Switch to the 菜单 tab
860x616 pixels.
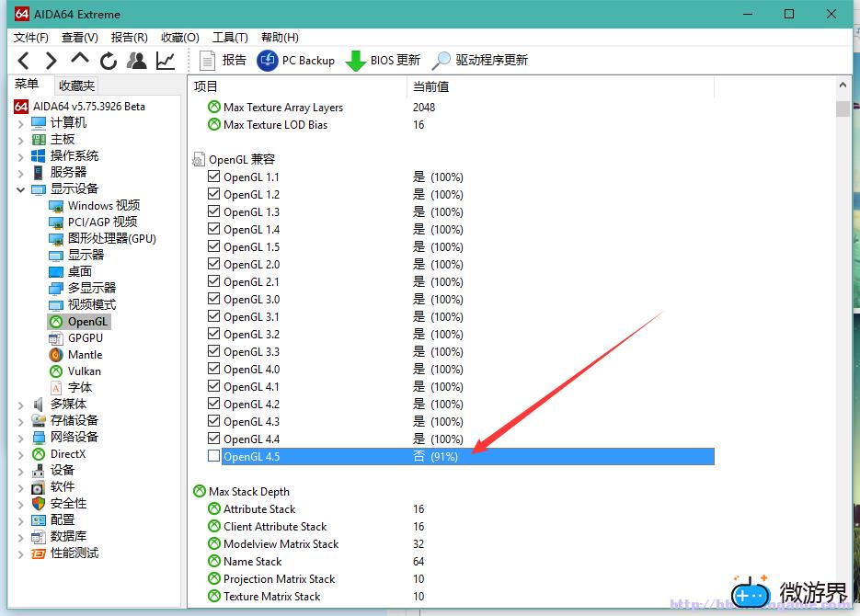pyautogui.click(x=27, y=84)
